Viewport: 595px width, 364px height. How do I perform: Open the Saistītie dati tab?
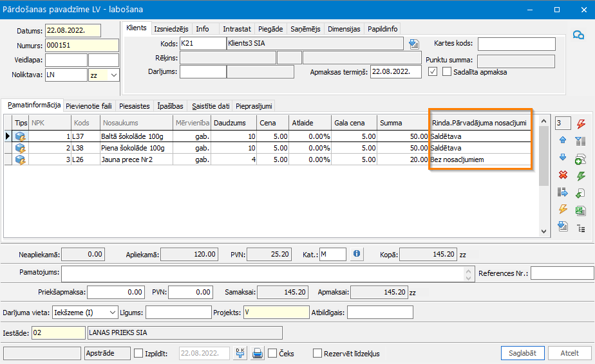pos(211,105)
